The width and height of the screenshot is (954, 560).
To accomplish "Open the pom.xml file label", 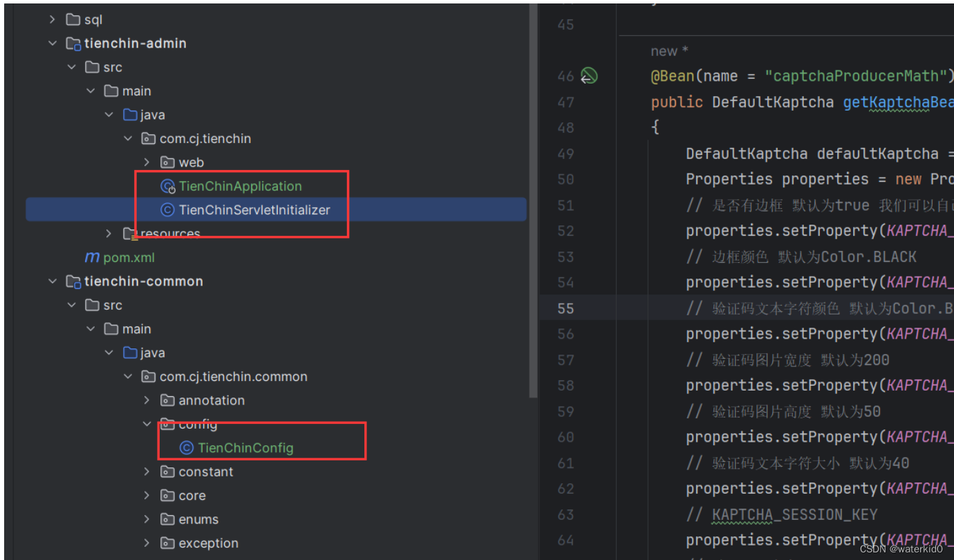I will 129,257.
